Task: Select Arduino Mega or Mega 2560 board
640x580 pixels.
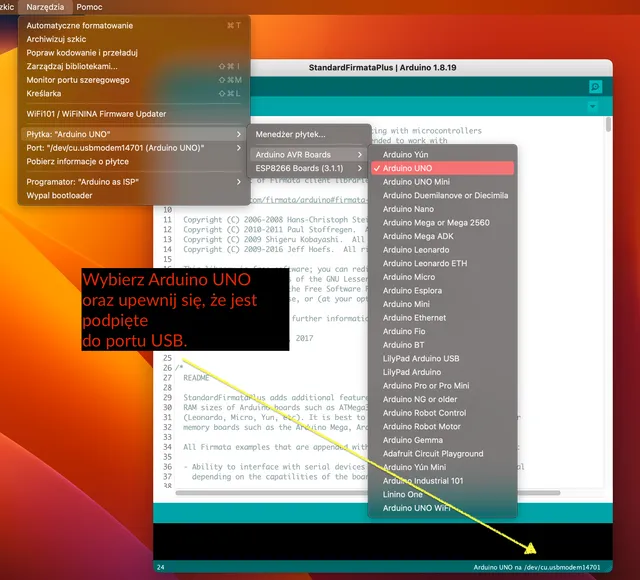Action: [442, 222]
